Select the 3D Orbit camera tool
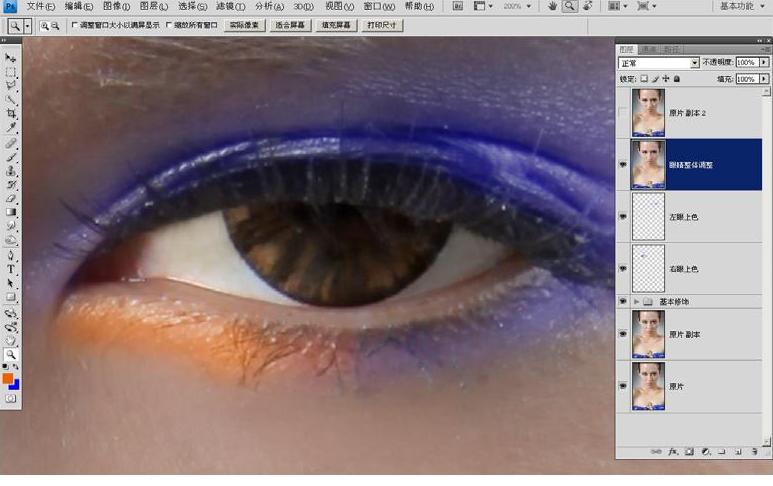The image size is (773, 486). [x=10, y=327]
